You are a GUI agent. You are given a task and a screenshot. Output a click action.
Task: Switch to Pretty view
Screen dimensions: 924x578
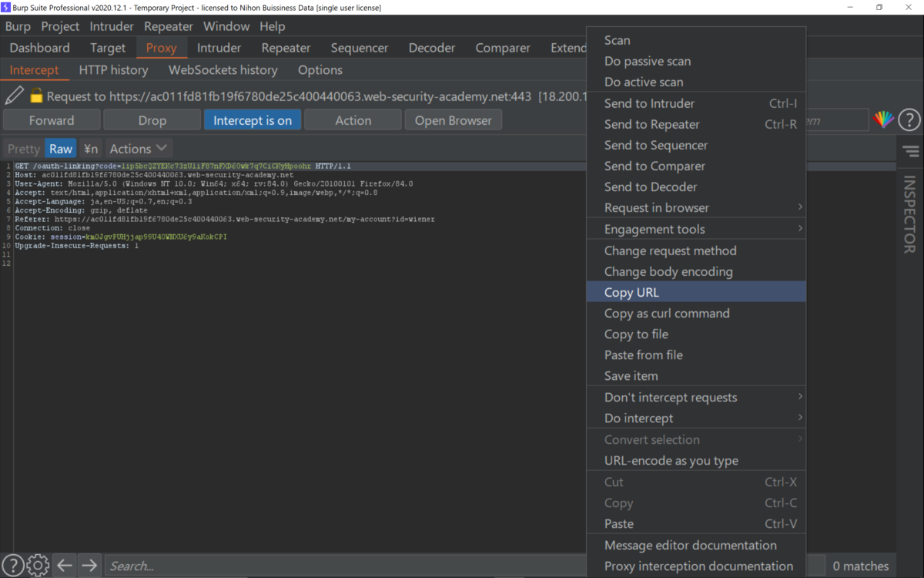(24, 149)
